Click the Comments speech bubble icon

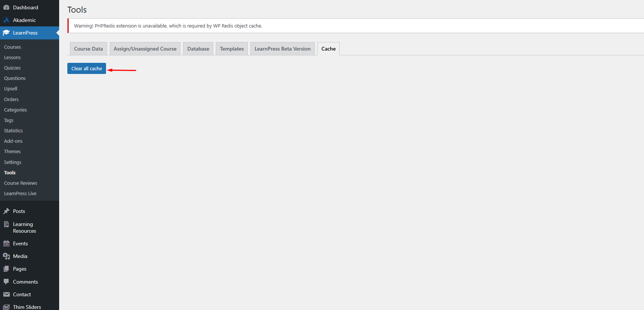(6, 282)
